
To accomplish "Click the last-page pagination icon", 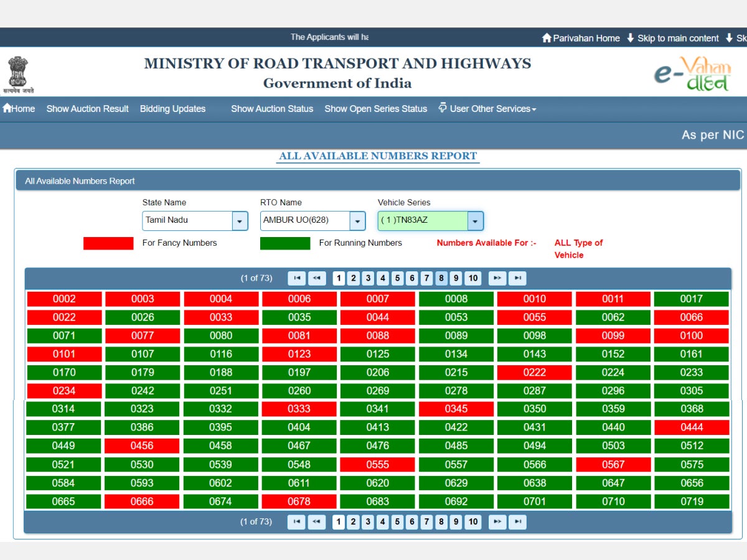I will point(517,278).
